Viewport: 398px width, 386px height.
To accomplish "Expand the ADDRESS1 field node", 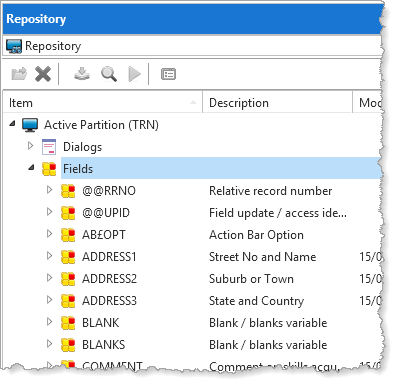I will (49, 256).
